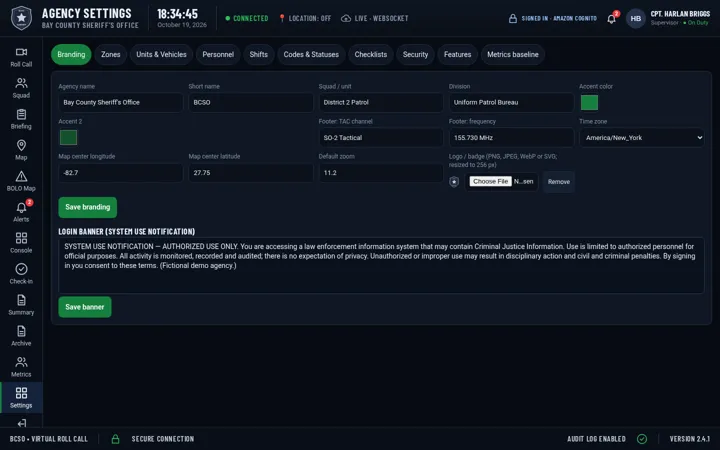Click the logout icon below Settings

pyautogui.click(x=21, y=423)
